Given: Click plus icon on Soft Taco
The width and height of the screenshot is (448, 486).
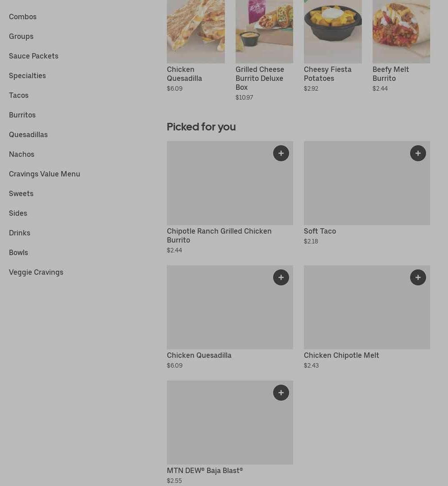Looking at the screenshot, I should (418, 153).
